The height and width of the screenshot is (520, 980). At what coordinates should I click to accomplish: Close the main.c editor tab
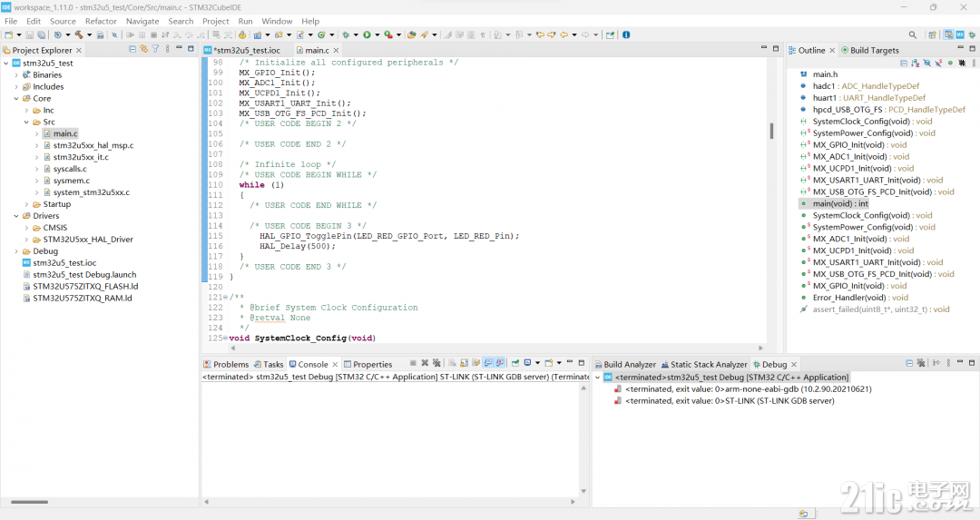337,50
